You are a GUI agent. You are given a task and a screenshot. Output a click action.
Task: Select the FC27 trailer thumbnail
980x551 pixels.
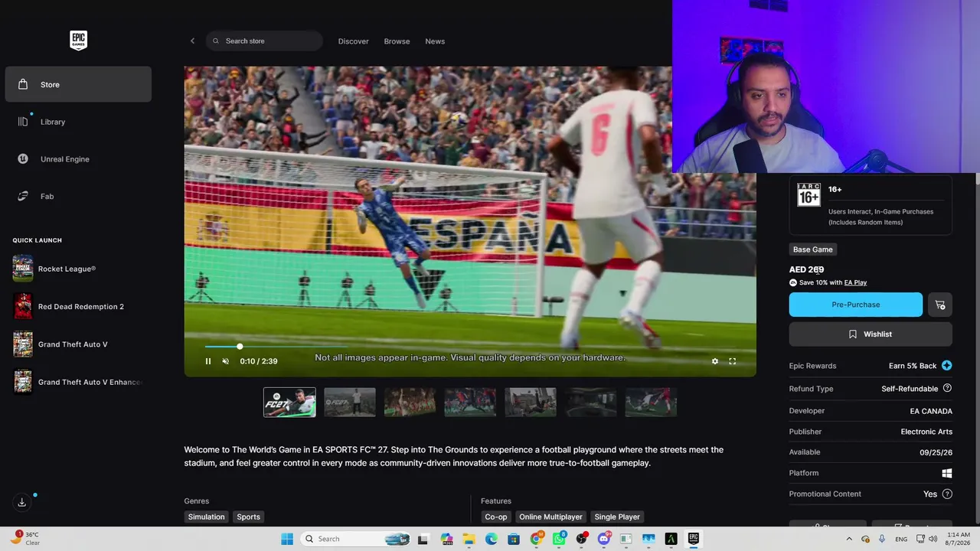[x=289, y=403]
